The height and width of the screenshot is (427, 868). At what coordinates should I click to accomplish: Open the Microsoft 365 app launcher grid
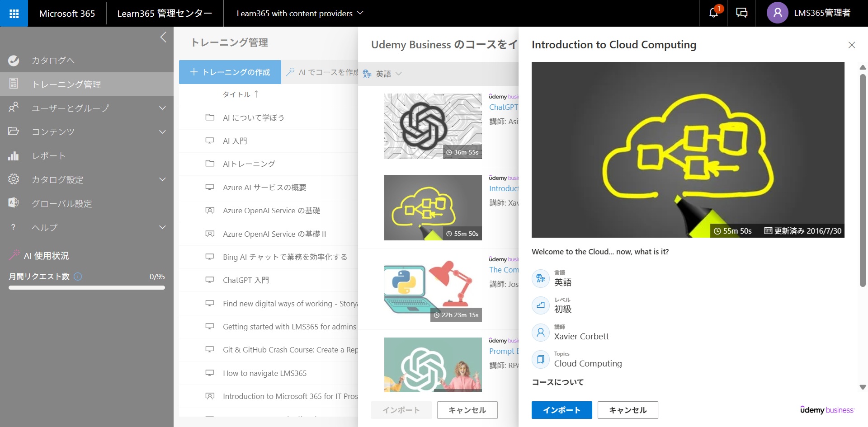[x=14, y=14]
